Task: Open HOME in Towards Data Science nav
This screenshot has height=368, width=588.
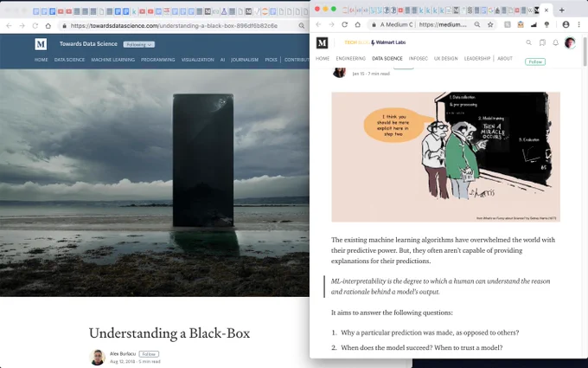Action: 42,60
